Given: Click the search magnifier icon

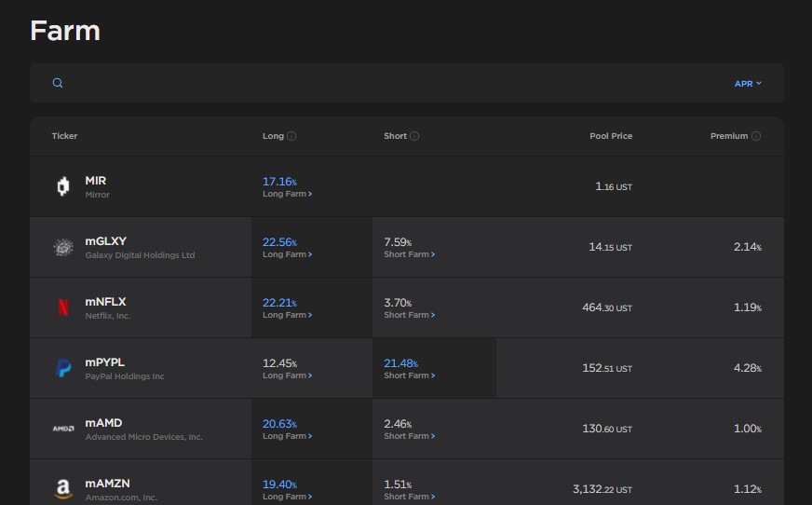Looking at the screenshot, I should 58,83.
